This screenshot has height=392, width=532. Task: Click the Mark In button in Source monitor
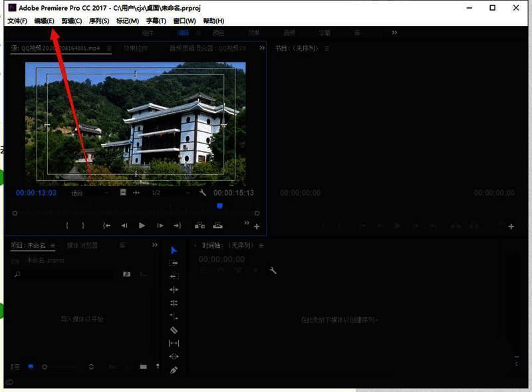click(x=68, y=225)
